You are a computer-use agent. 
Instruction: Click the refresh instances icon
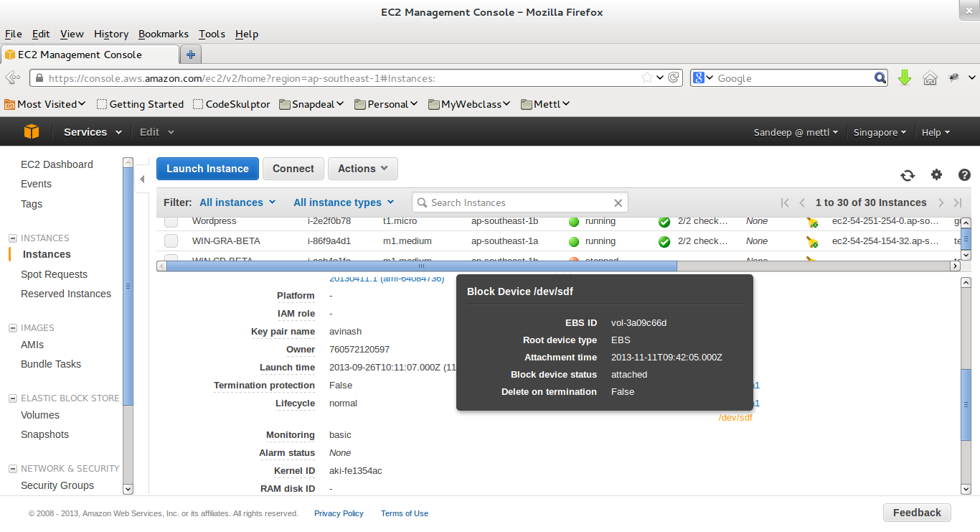tap(908, 175)
